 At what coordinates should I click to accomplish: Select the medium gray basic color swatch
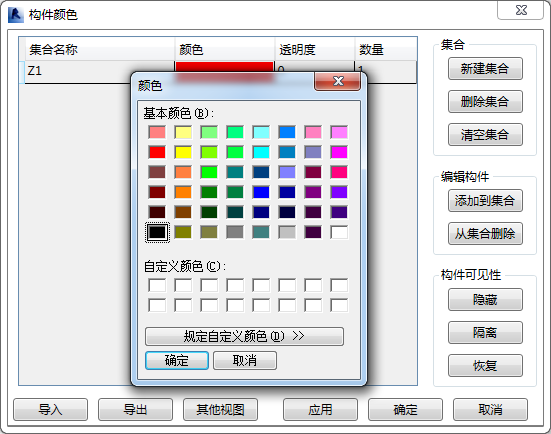(x=235, y=232)
